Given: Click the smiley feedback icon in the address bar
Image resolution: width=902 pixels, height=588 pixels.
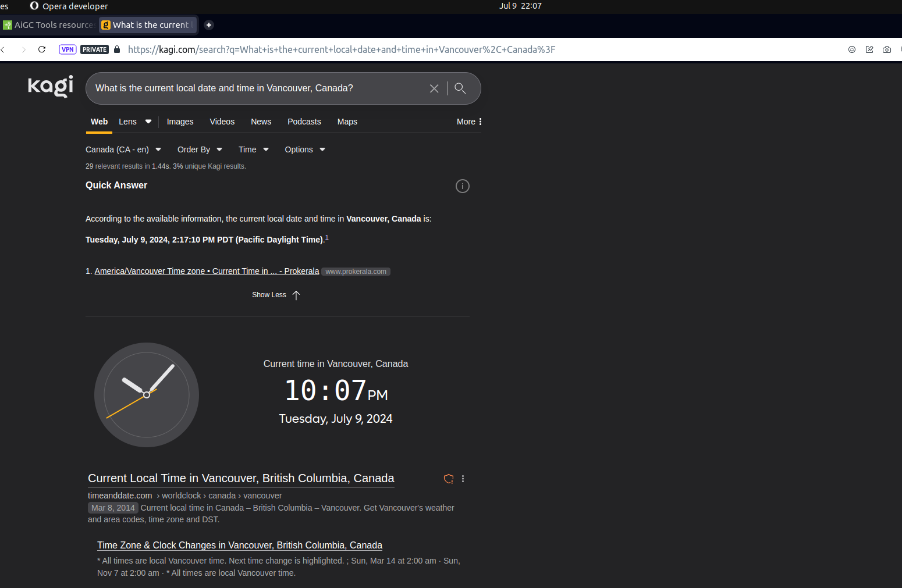Looking at the screenshot, I should coord(852,49).
